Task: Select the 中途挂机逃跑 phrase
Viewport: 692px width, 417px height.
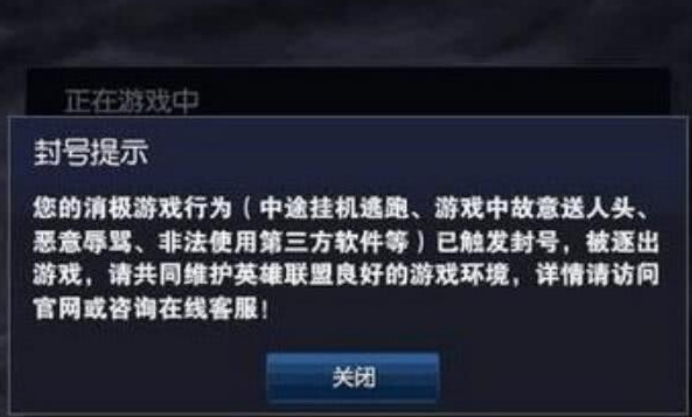Action: coord(334,208)
